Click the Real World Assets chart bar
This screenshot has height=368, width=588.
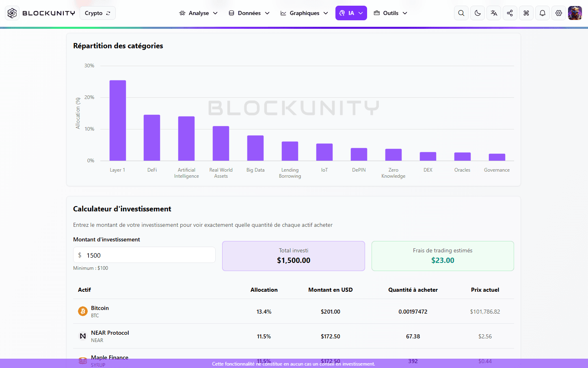tap(221, 144)
